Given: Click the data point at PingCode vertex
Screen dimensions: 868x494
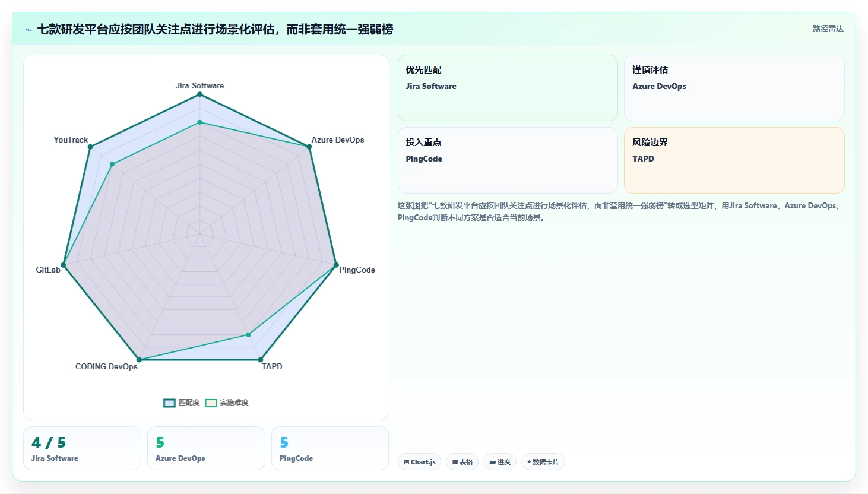Looking at the screenshot, I should click(x=335, y=265).
